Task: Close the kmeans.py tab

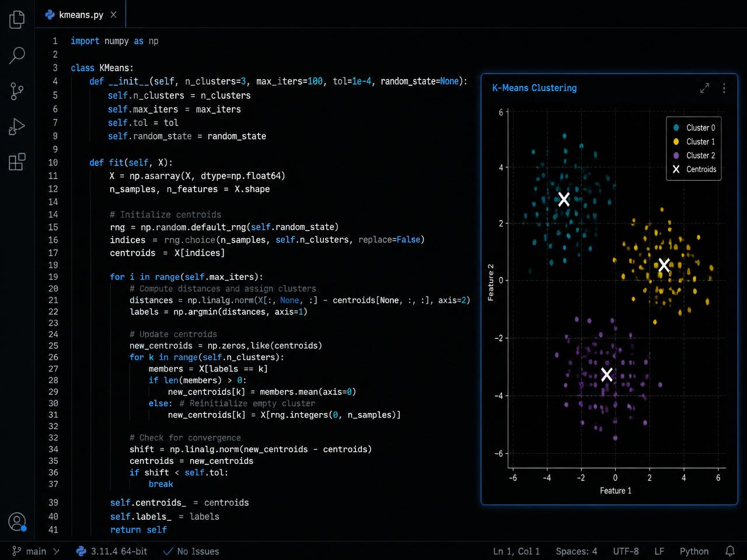Action: 113,15
